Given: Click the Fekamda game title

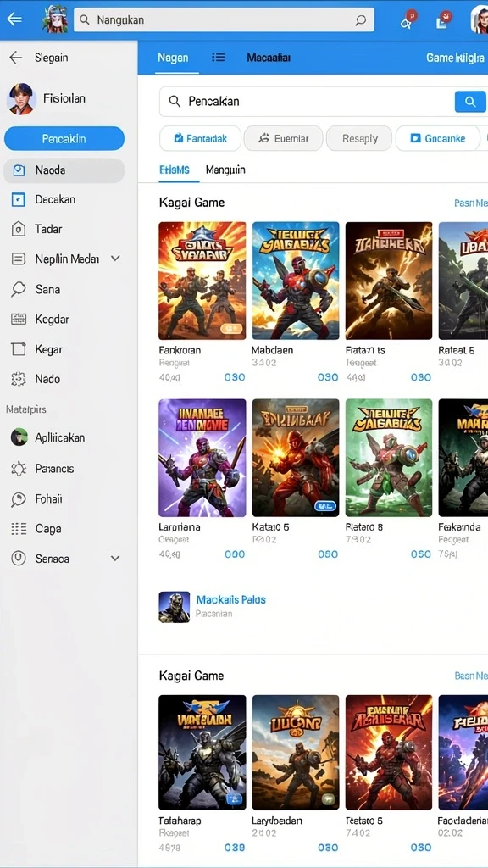Looking at the screenshot, I should point(459,527).
